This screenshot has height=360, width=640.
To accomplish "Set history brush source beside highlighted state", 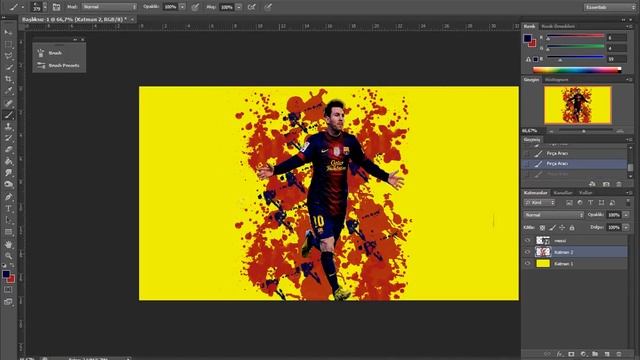I will click(x=527, y=164).
